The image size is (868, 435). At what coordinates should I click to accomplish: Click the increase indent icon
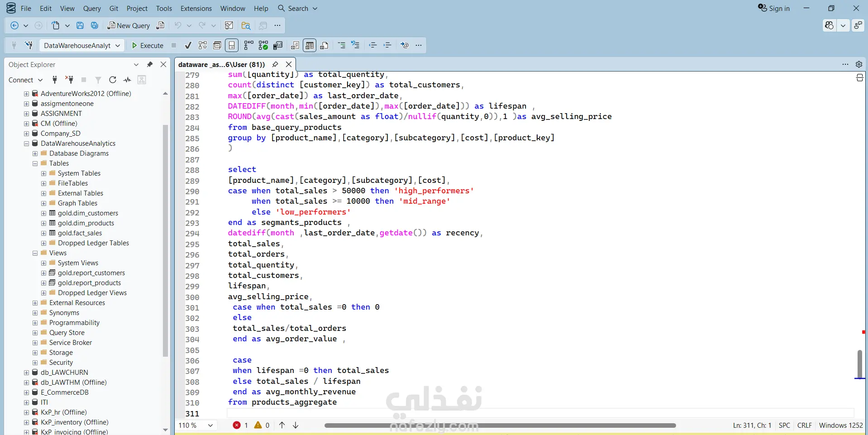pyautogui.click(x=387, y=45)
